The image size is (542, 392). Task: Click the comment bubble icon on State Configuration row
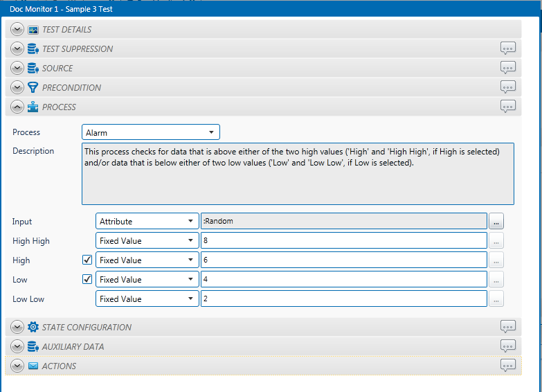[508, 327]
